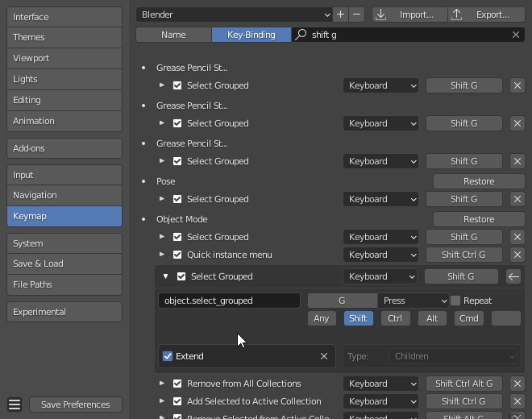Open the File Paths section

tap(64, 284)
